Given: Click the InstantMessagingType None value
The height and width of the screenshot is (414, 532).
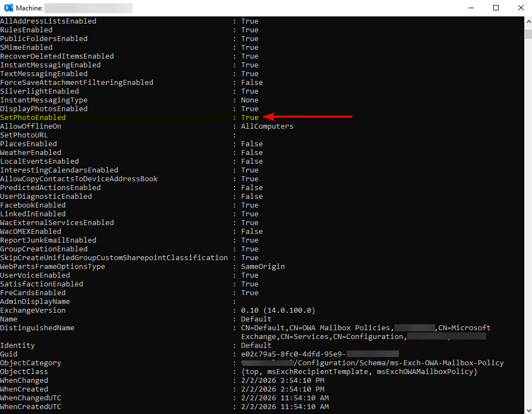Looking at the screenshot, I should pos(250,100).
